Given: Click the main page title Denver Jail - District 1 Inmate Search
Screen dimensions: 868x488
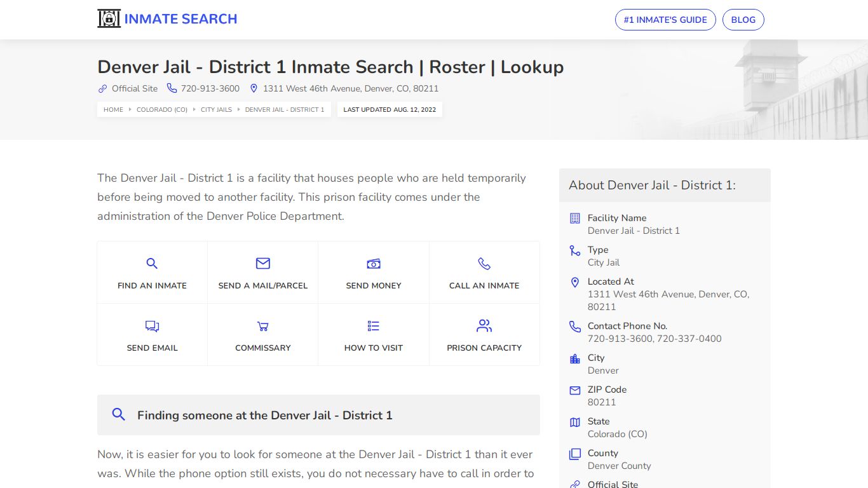Looking at the screenshot, I should click(330, 67).
